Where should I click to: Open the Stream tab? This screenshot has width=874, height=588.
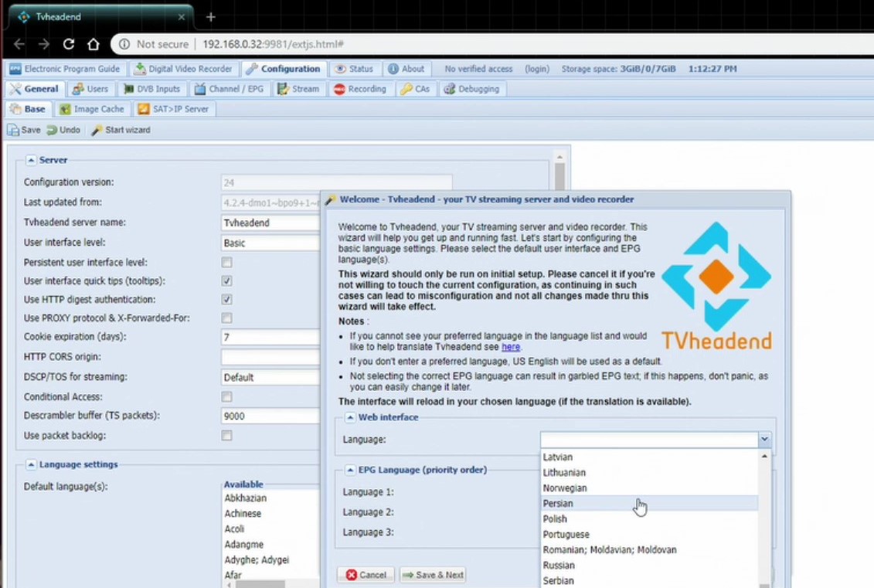tap(299, 89)
